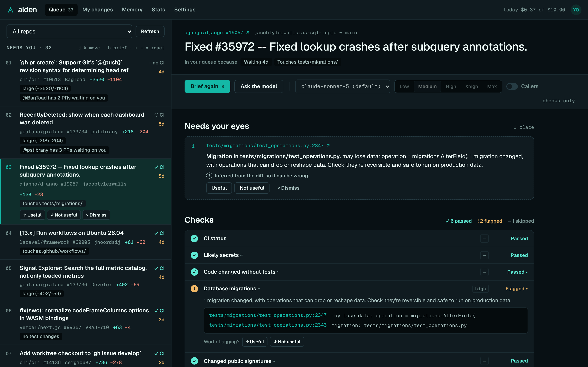Toggle the Callers switch on
This screenshot has height=367, width=588.
512,86
